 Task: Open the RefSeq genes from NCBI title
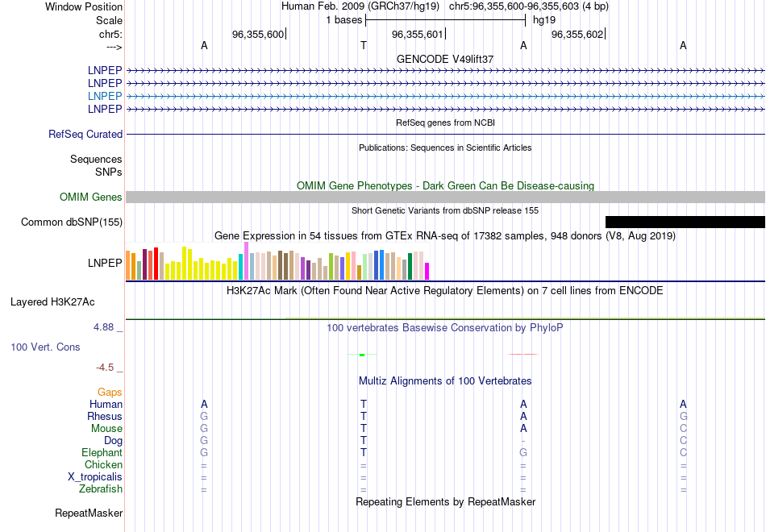click(445, 123)
